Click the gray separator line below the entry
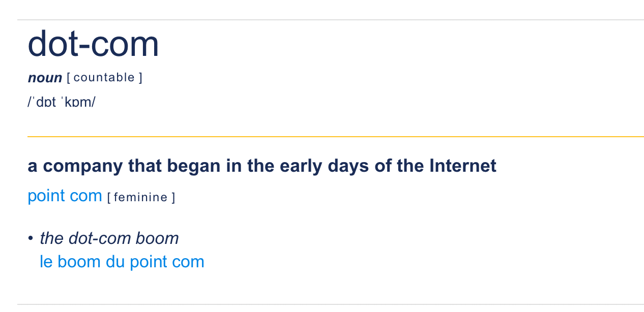644x312 pixels. tap(331, 304)
